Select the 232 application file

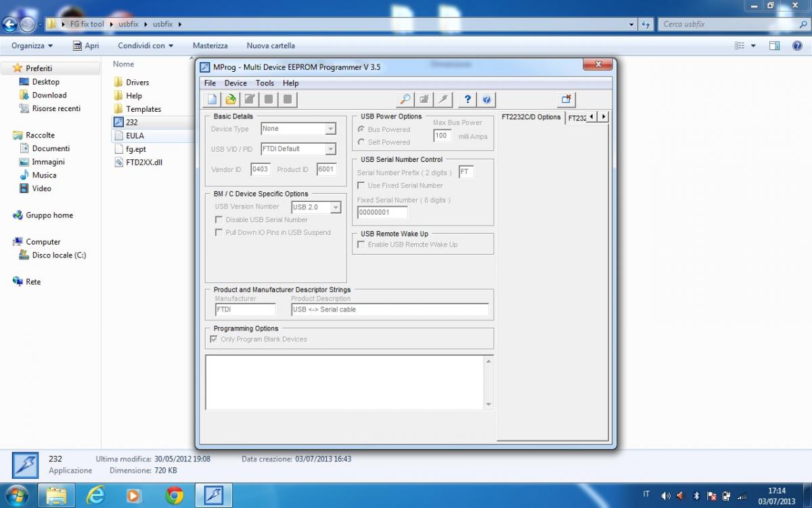point(131,122)
